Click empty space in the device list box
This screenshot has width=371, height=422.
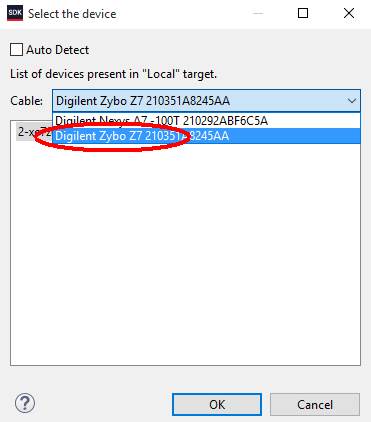point(185,253)
